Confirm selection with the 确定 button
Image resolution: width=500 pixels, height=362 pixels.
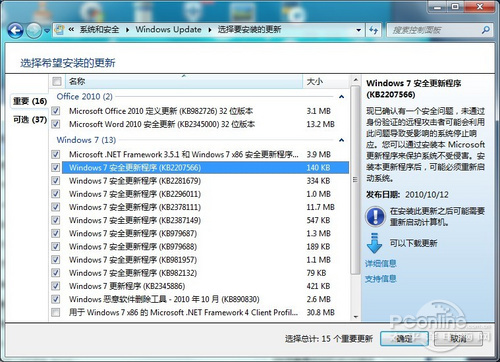tap(404, 339)
